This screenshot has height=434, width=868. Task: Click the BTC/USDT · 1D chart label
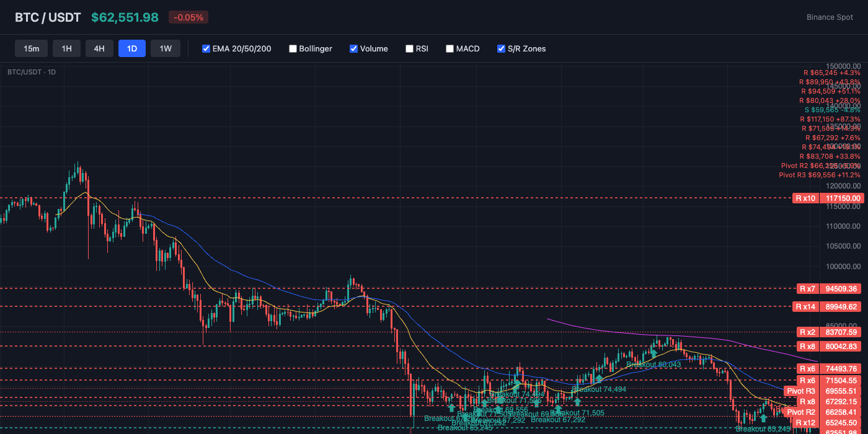click(32, 72)
